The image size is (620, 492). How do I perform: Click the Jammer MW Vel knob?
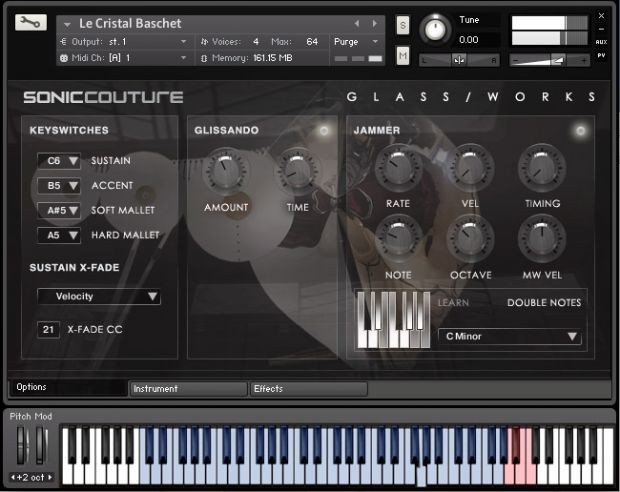click(x=542, y=238)
